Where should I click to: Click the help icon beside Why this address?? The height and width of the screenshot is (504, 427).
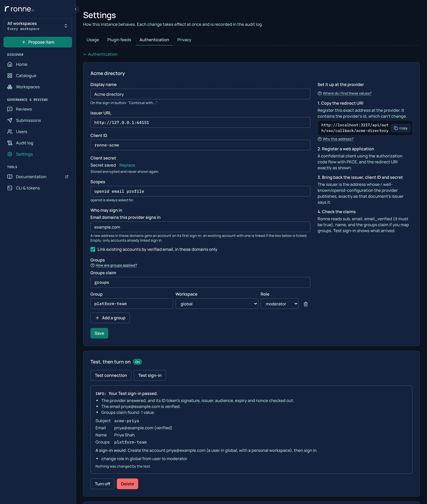click(x=320, y=139)
